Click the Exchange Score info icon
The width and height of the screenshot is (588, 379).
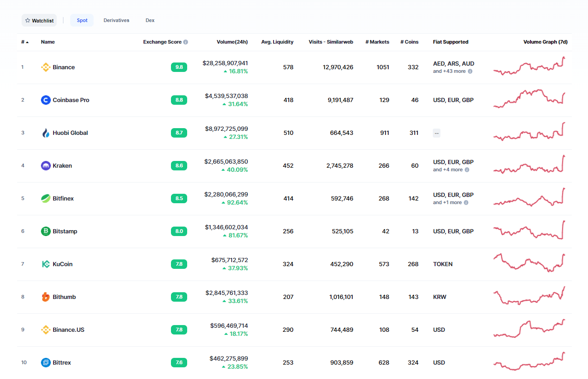pyautogui.click(x=186, y=41)
